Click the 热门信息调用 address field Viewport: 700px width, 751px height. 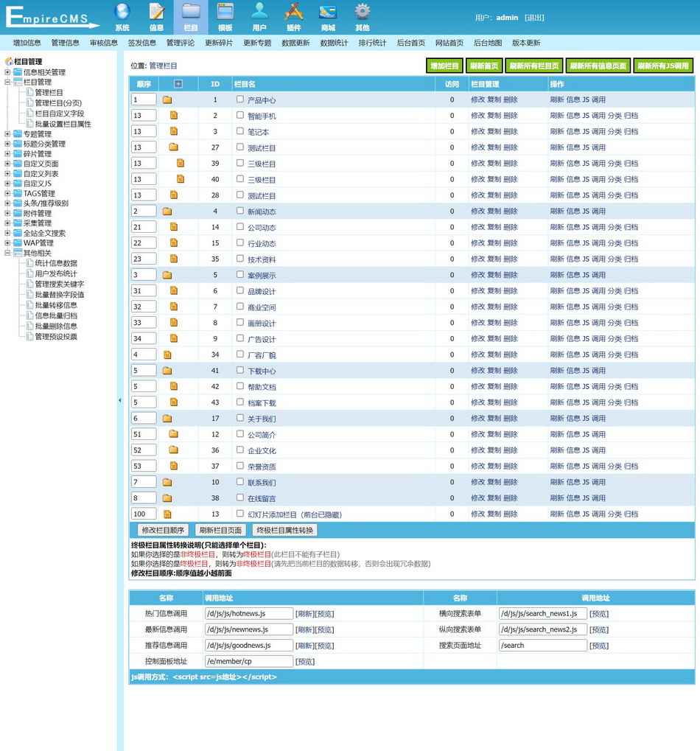pos(249,613)
